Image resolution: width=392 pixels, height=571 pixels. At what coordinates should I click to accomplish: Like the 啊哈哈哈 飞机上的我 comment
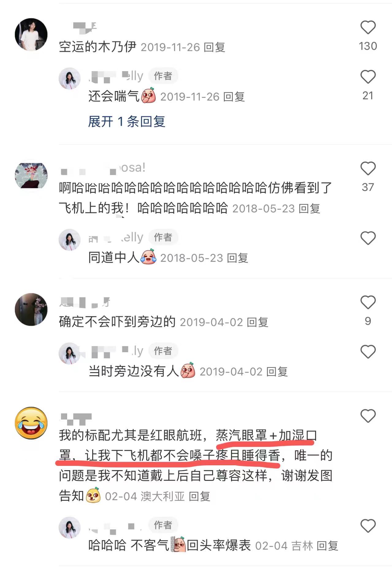368,168
